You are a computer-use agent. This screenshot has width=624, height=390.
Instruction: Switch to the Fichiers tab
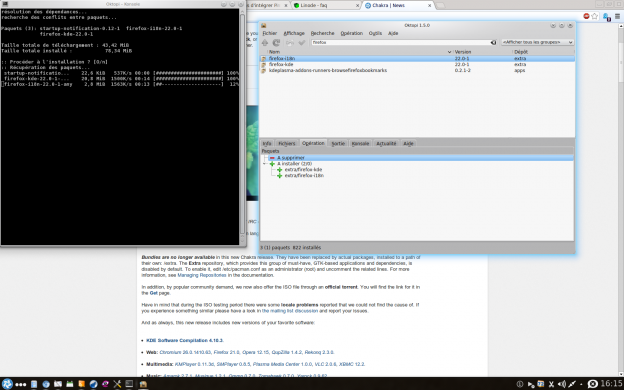[287, 143]
